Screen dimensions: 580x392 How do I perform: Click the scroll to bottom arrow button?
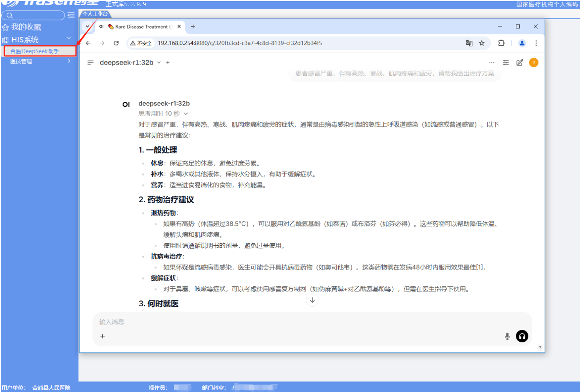point(312,300)
